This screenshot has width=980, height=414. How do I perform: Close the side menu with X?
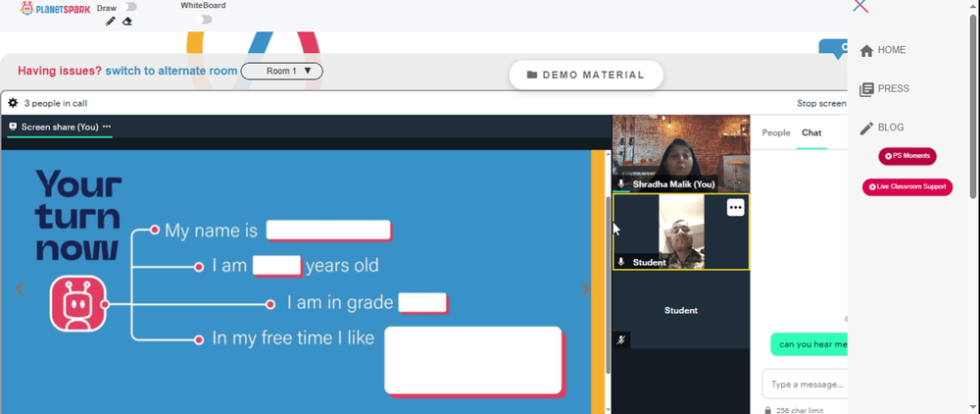tap(860, 6)
